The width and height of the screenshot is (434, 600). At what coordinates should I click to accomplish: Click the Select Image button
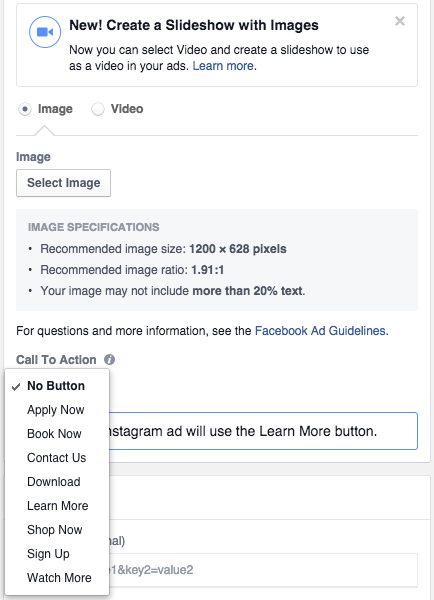[x=64, y=183]
